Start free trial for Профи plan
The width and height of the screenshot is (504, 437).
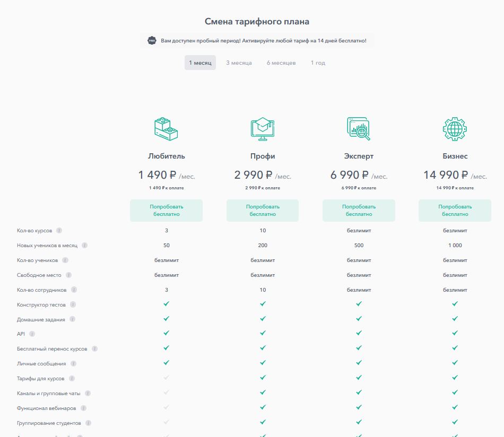pos(263,211)
